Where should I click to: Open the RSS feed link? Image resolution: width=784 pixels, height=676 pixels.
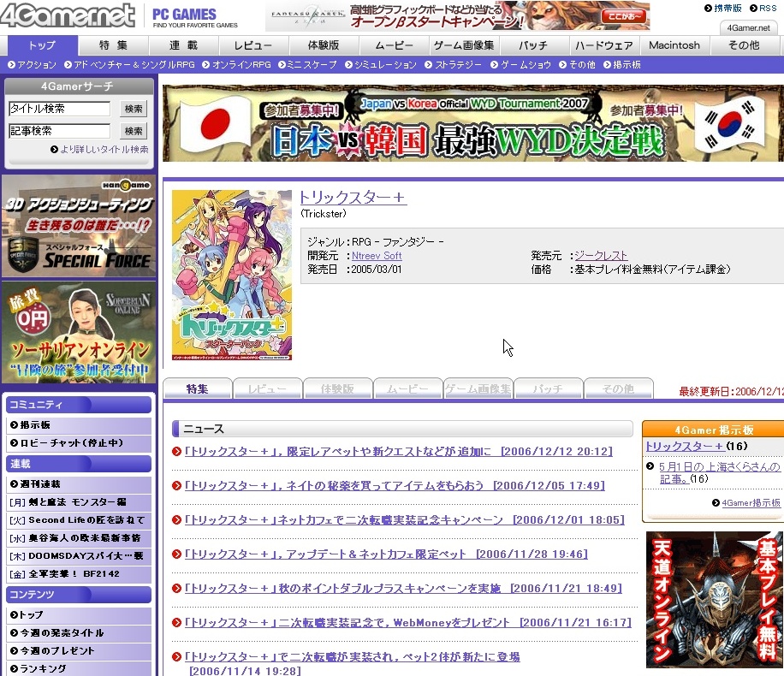[x=768, y=8]
